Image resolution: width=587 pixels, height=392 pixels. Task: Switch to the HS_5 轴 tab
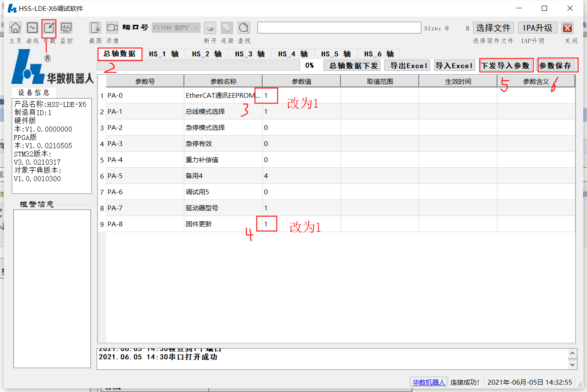336,54
